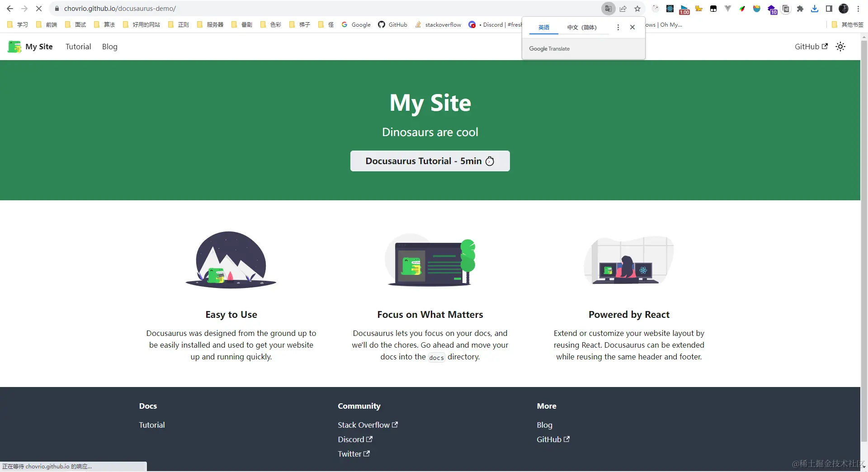Click the Docusaurus dinosaur logo

pyautogui.click(x=14, y=47)
